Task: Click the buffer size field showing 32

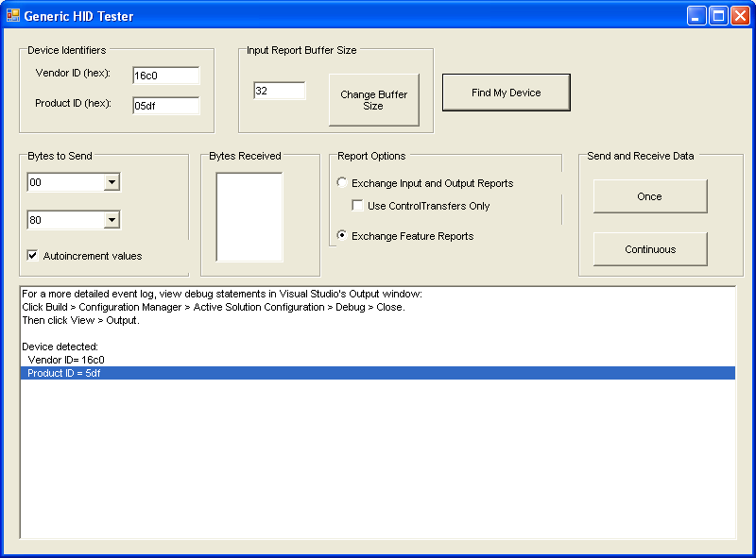Action: pos(280,91)
